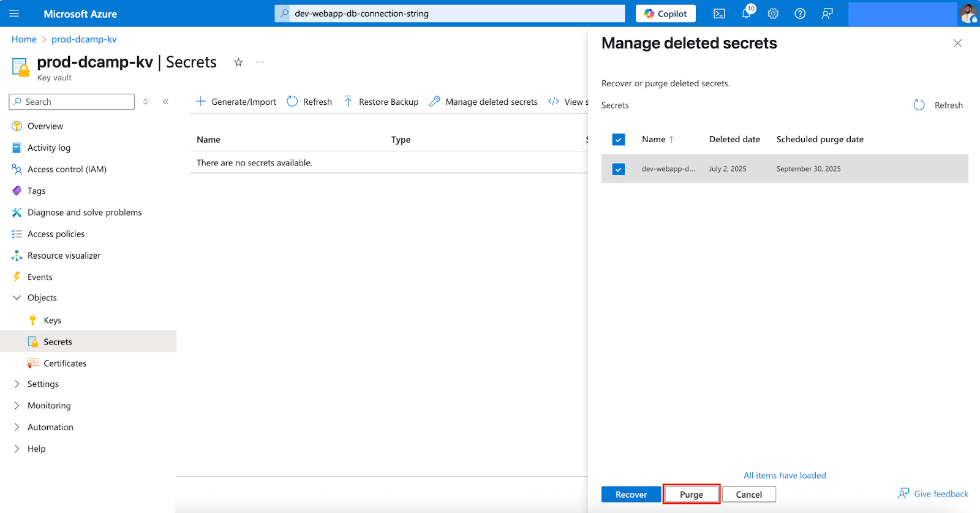The width and height of the screenshot is (980, 513).
Task: Click the 'All items have loaded' text
Action: click(x=785, y=476)
